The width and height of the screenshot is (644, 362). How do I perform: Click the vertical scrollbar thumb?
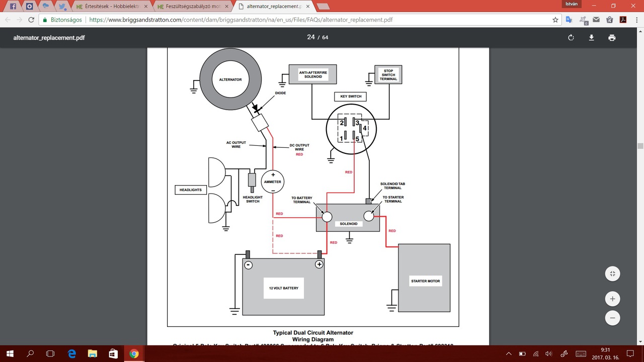pos(640,146)
